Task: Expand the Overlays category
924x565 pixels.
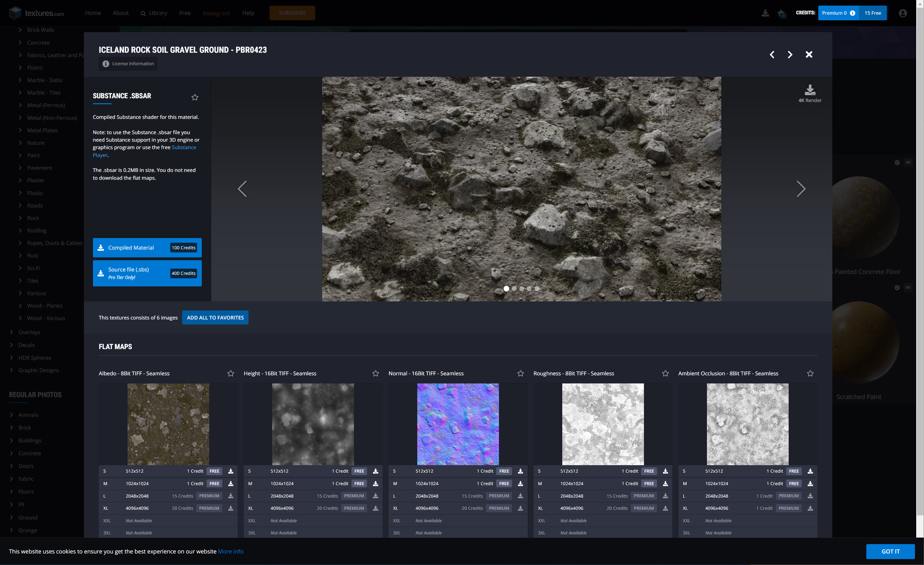Action: tap(29, 332)
